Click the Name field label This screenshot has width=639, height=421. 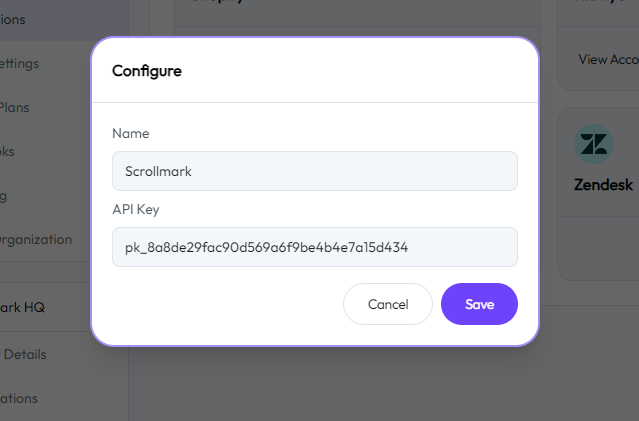pos(130,133)
